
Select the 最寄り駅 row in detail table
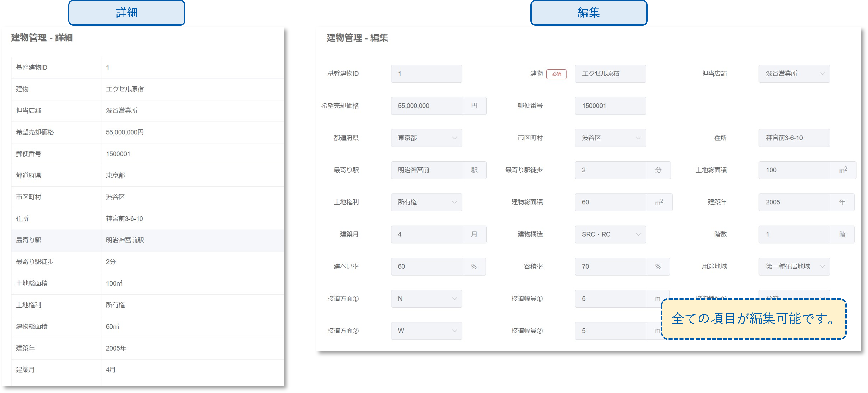coord(147,240)
